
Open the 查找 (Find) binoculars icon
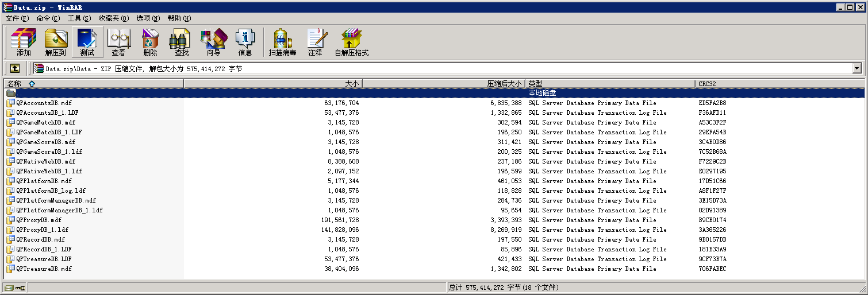[x=182, y=42]
